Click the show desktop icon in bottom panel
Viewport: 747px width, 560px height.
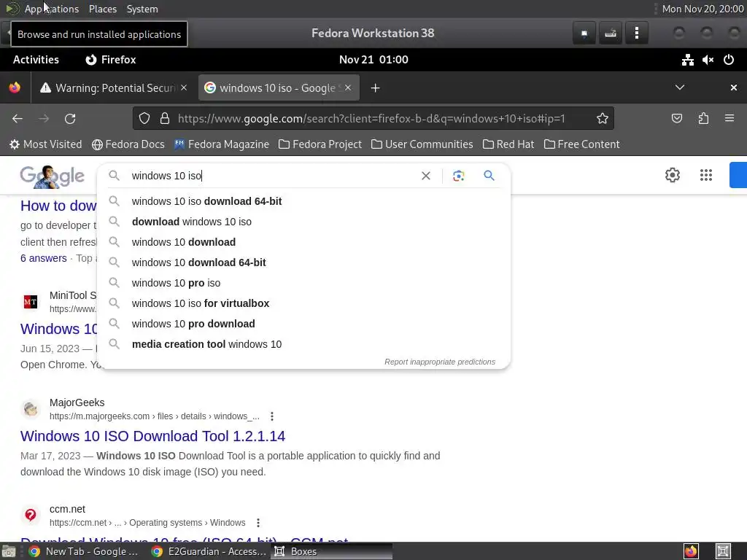tap(9, 551)
